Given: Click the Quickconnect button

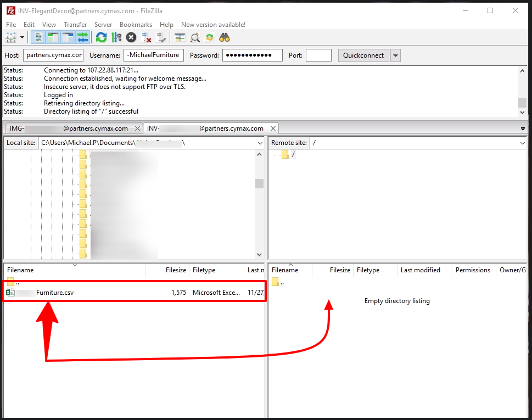Looking at the screenshot, I should (x=363, y=55).
